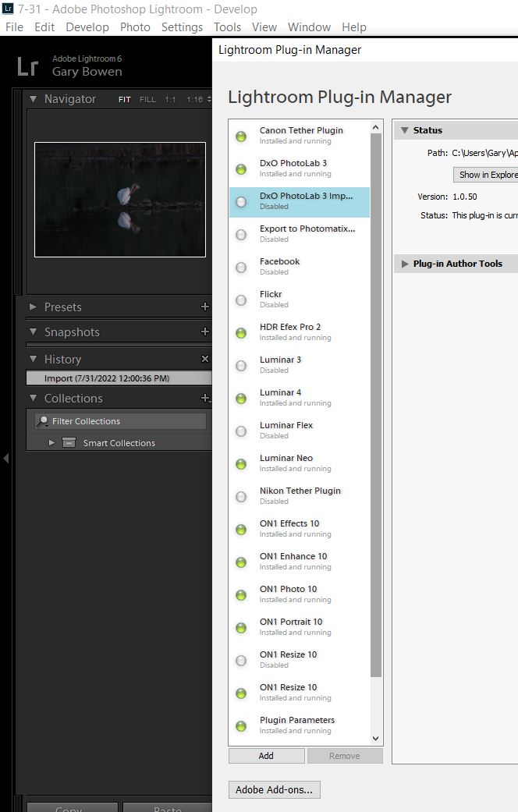Add a snapshot with the plus icon
The height and width of the screenshot is (812, 518).
pyautogui.click(x=205, y=332)
